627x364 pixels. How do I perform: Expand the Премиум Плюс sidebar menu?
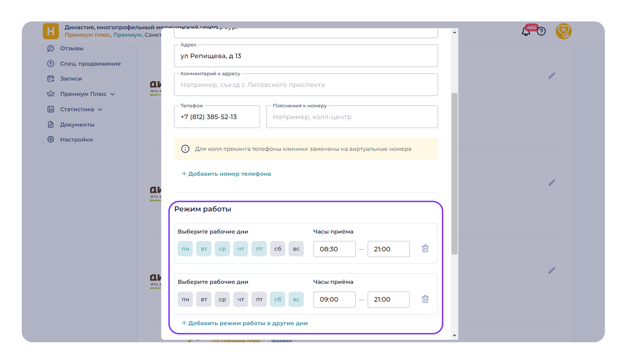[83, 94]
